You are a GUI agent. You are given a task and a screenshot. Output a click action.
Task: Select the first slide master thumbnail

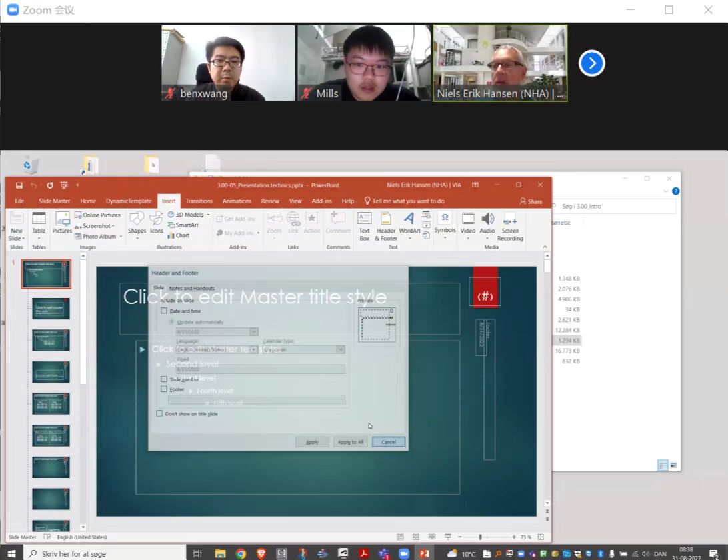tap(47, 274)
